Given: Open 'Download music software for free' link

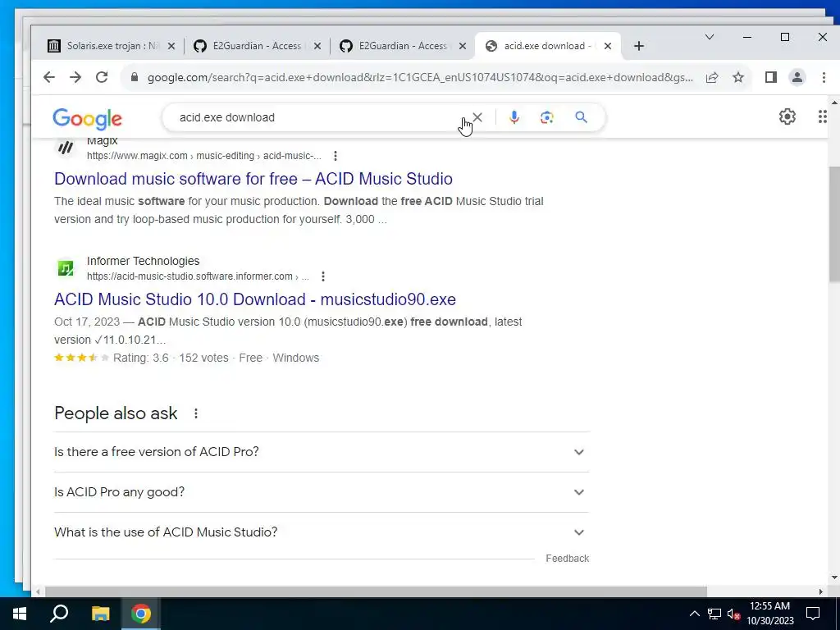Looking at the screenshot, I should [x=253, y=179].
